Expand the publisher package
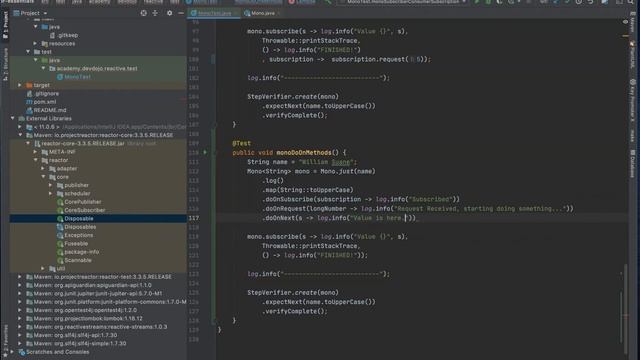 coord(51,185)
